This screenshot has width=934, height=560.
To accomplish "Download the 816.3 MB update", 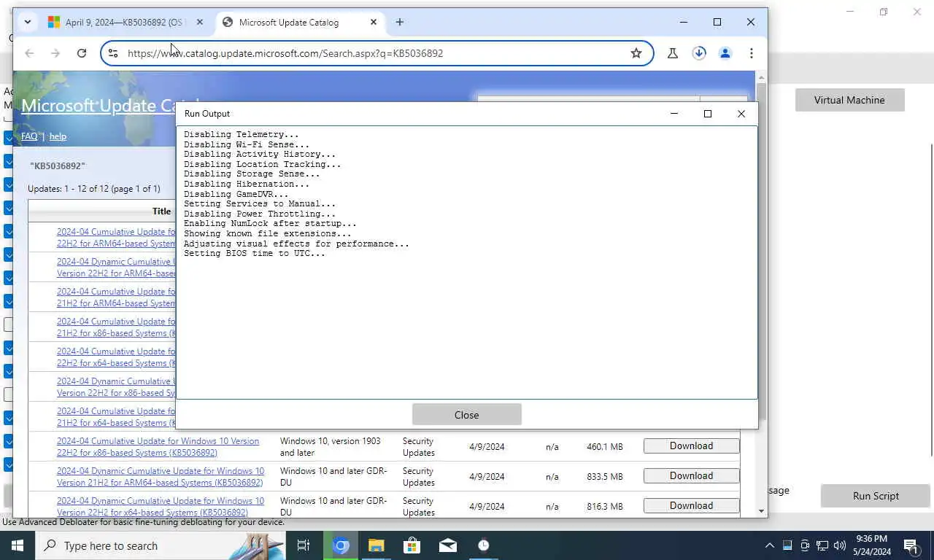I will pos(691,506).
